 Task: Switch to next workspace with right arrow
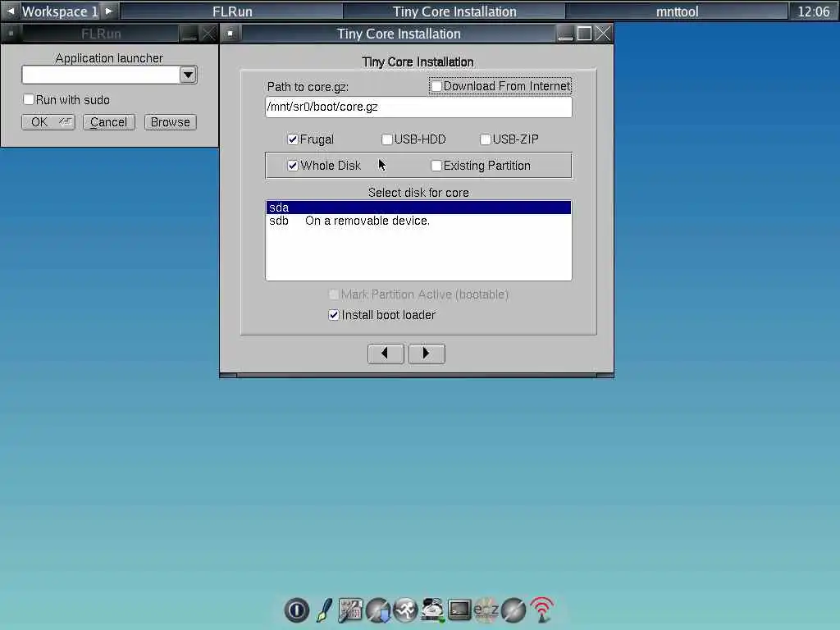pos(109,11)
